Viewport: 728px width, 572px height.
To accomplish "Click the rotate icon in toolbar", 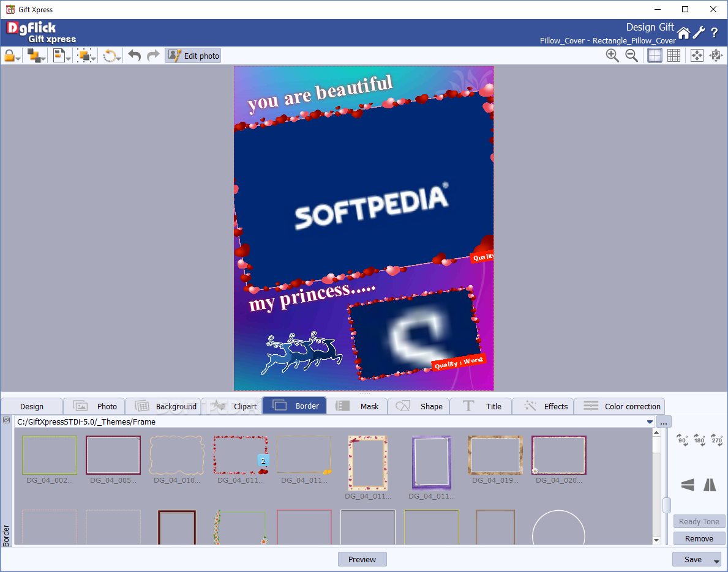I will (110, 56).
